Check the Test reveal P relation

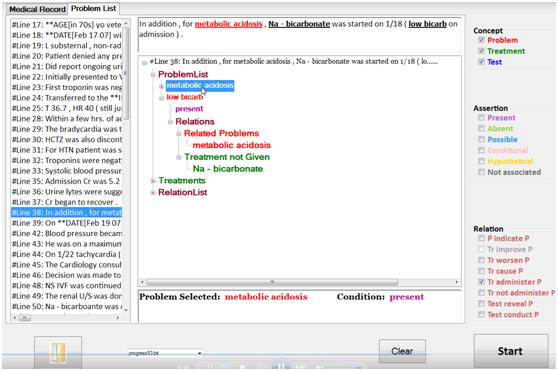pyautogui.click(x=481, y=304)
